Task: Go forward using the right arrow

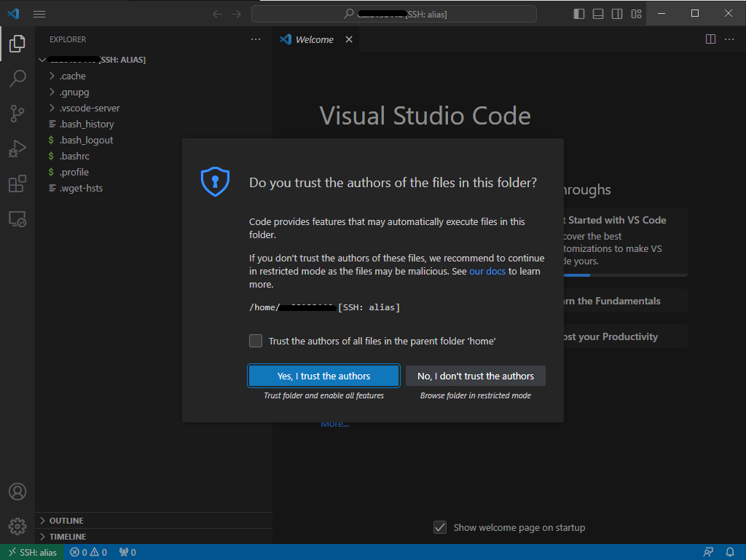Action: coord(237,15)
